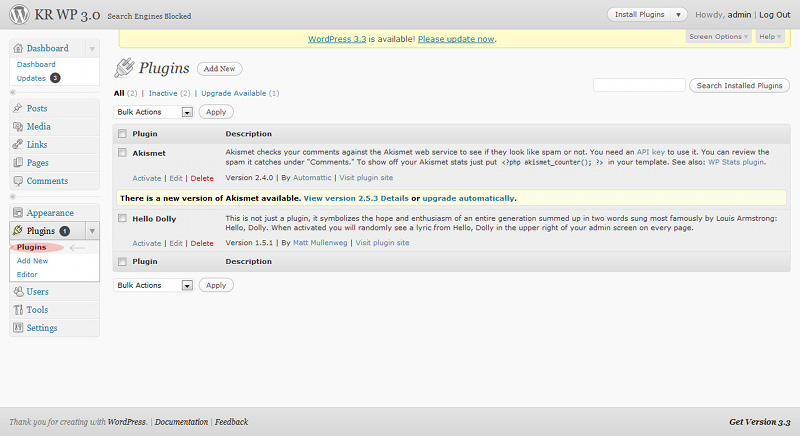Filter by Upgrade Available plugins
This screenshot has height=436, width=800.
234,93
